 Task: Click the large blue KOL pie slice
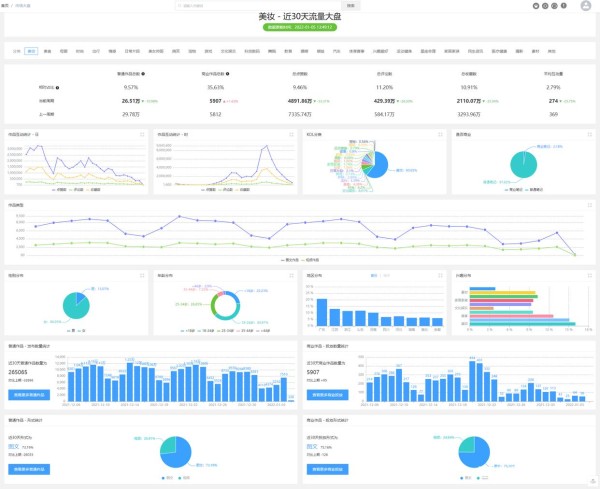coord(380,165)
